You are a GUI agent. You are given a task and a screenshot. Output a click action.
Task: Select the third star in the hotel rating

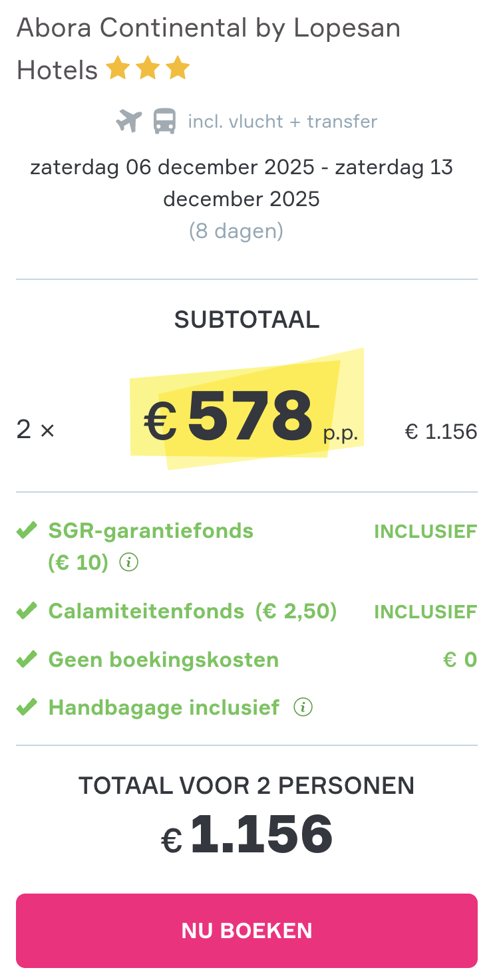coord(177,66)
